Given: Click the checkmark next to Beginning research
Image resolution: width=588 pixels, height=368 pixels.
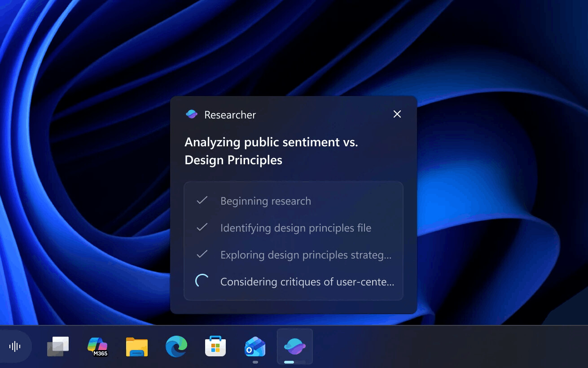Looking at the screenshot, I should click(x=202, y=201).
